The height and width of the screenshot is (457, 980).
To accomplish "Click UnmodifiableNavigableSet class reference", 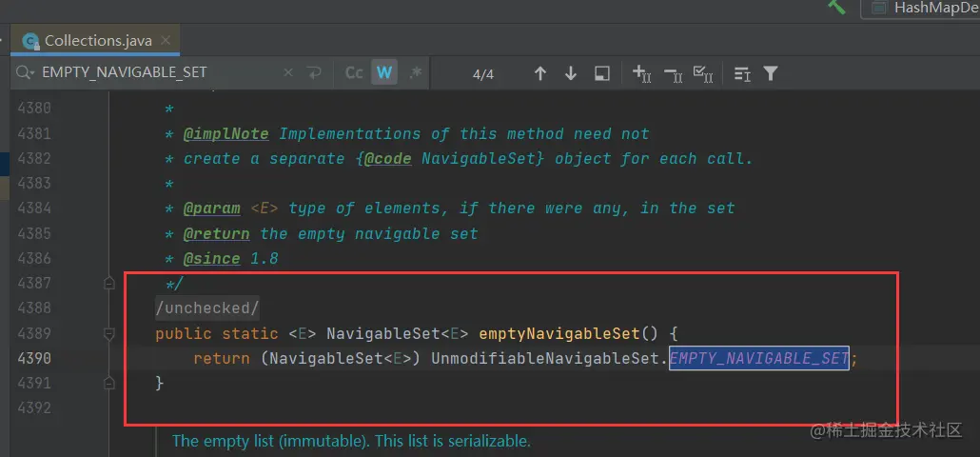I will click(545, 359).
